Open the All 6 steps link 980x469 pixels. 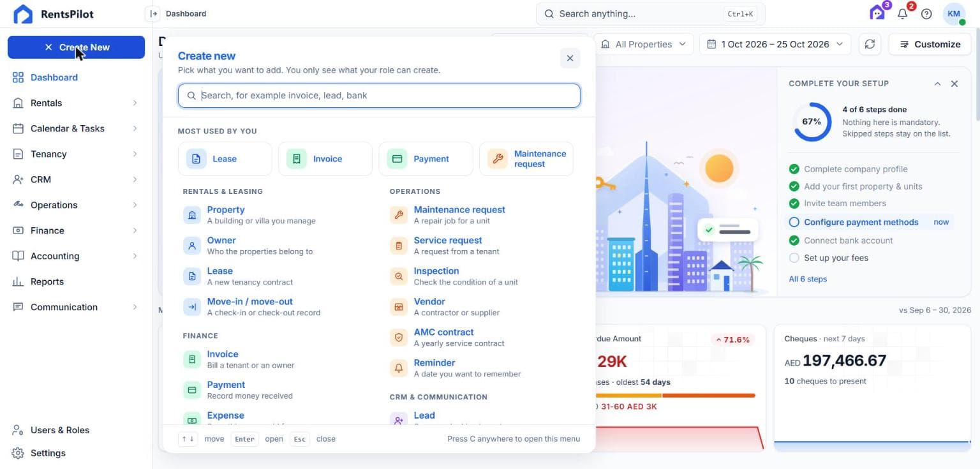(808, 279)
